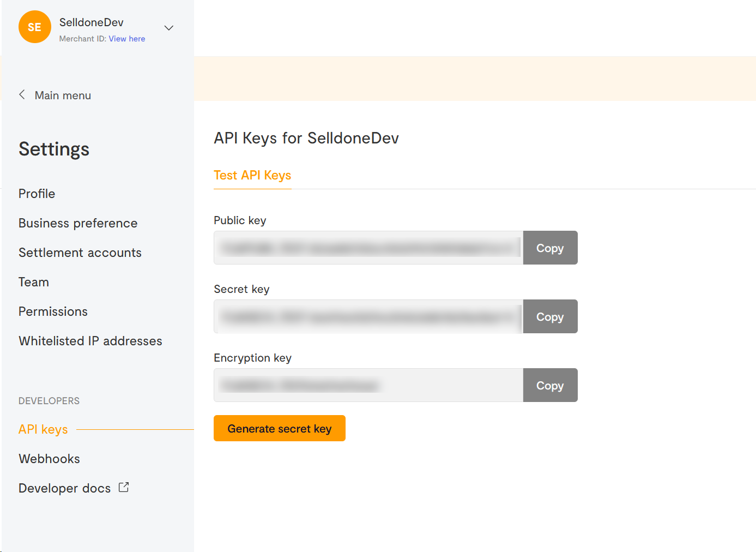756x552 pixels.
Task: Go to Settlement accounts
Action: click(x=80, y=253)
